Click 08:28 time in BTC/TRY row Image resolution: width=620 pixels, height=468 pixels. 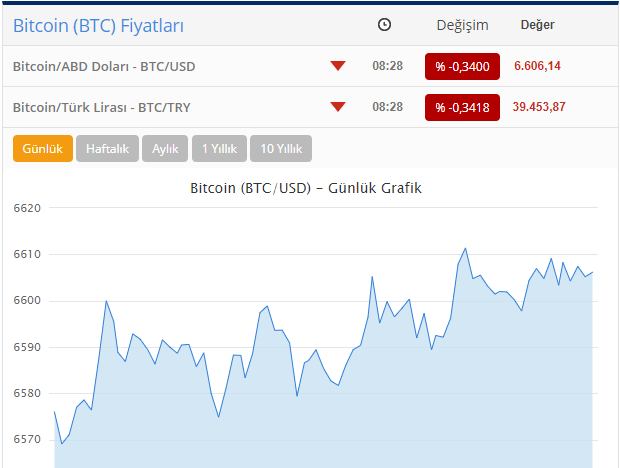click(x=388, y=107)
